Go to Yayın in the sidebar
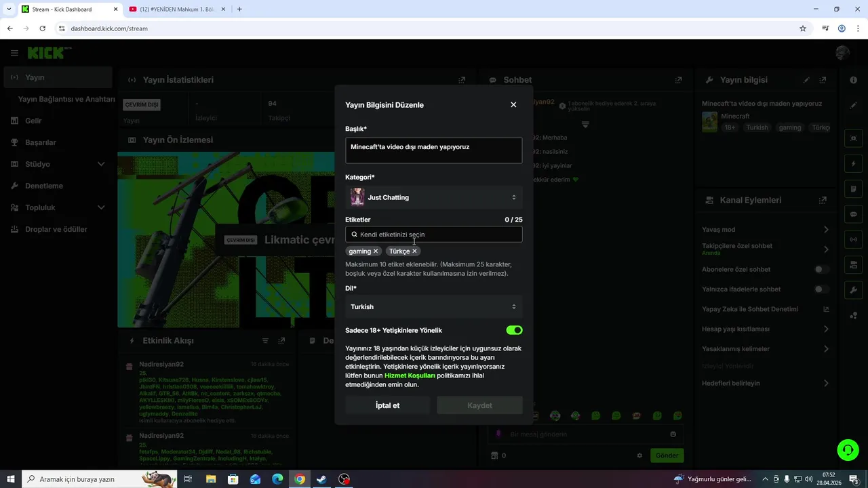This screenshot has width=868, height=488. tap(58, 77)
